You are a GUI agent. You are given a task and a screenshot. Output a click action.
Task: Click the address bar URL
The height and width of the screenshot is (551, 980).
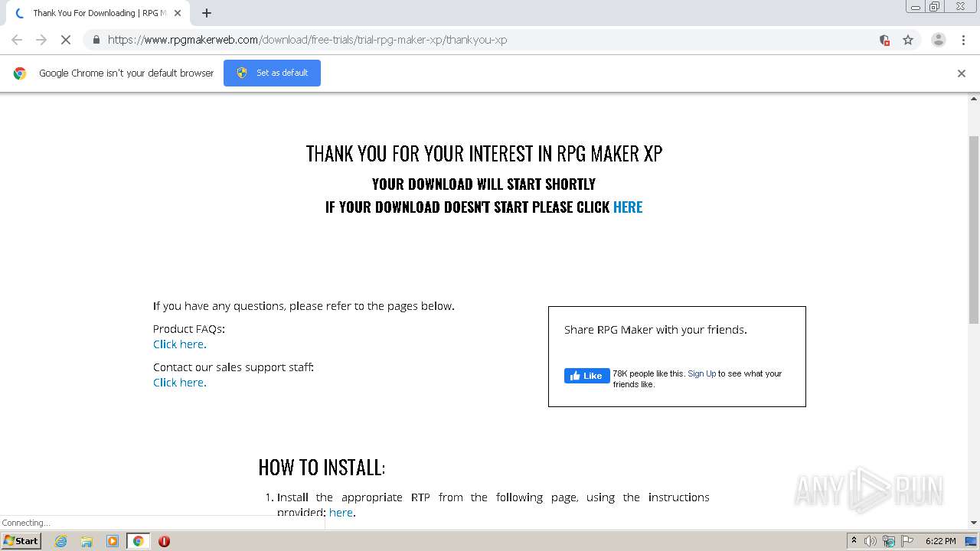click(307, 40)
